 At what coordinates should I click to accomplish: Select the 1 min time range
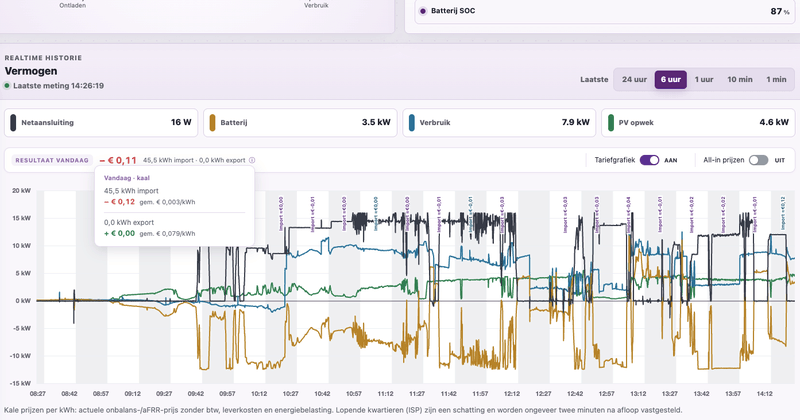[x=776, y=80]
